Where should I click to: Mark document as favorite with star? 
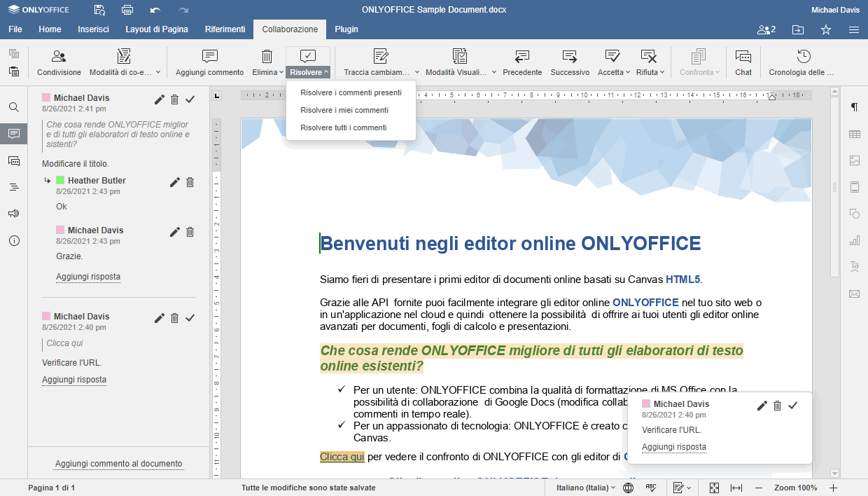point(826,29)
